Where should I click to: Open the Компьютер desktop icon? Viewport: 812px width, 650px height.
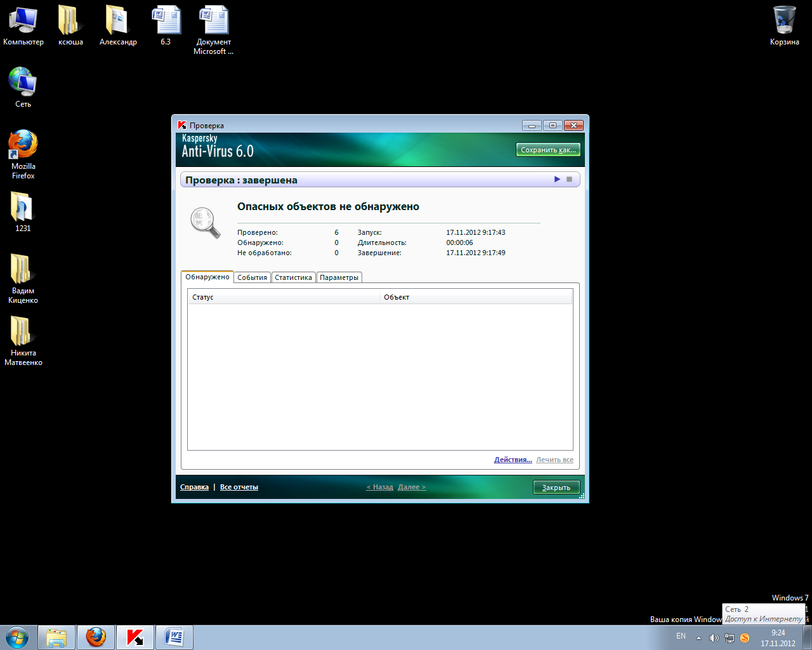[23, 26]
